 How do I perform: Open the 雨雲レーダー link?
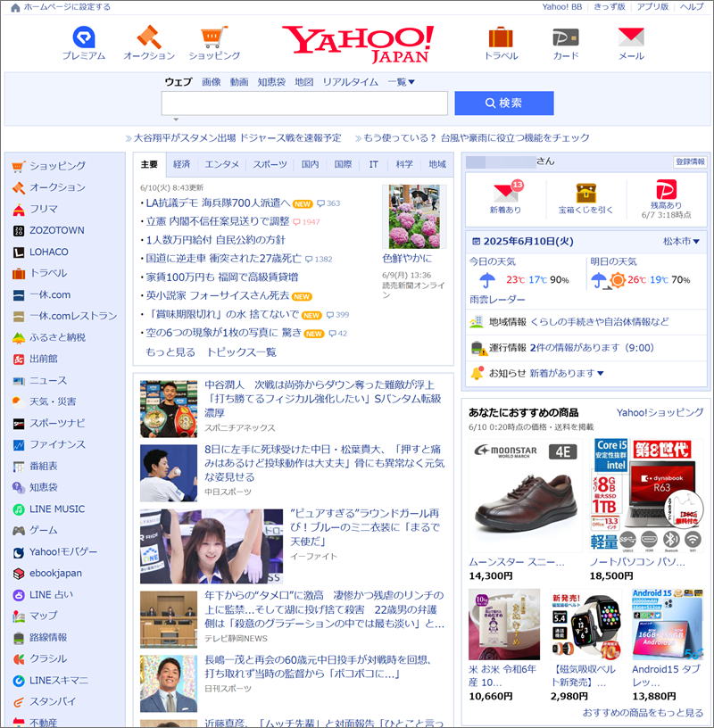497,300
